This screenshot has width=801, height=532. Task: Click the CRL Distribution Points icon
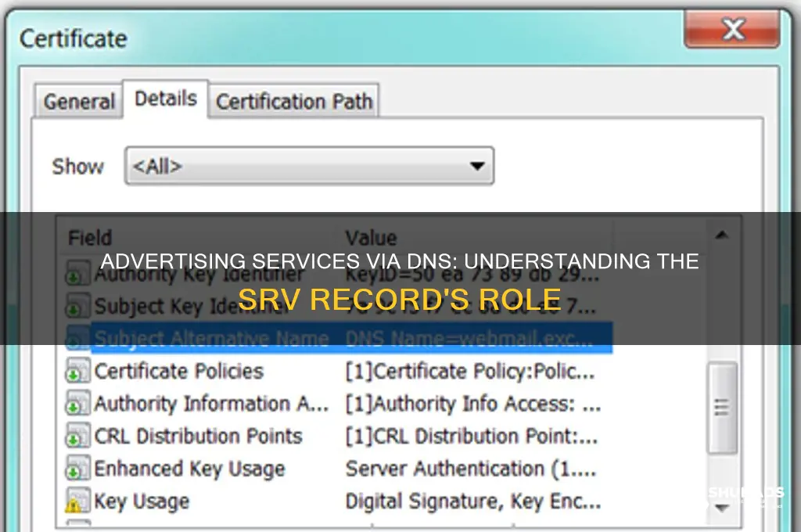[77, 436]
